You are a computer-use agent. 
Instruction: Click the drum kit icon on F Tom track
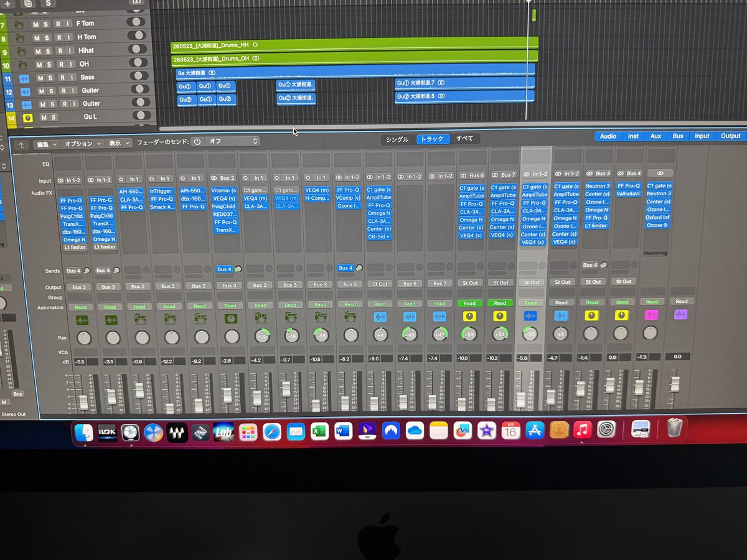19,24
